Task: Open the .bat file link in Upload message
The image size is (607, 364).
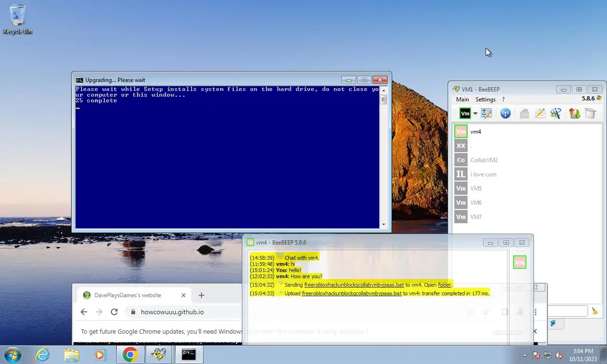Action: (x=351, y=293)
